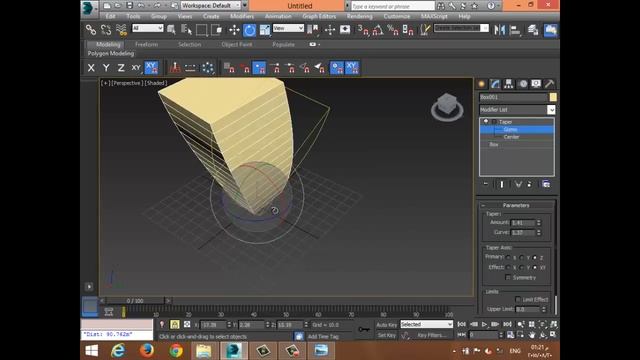Select the Move tool with four arrows
Viewport: 640px width, 360px height.
pos(234,30)
